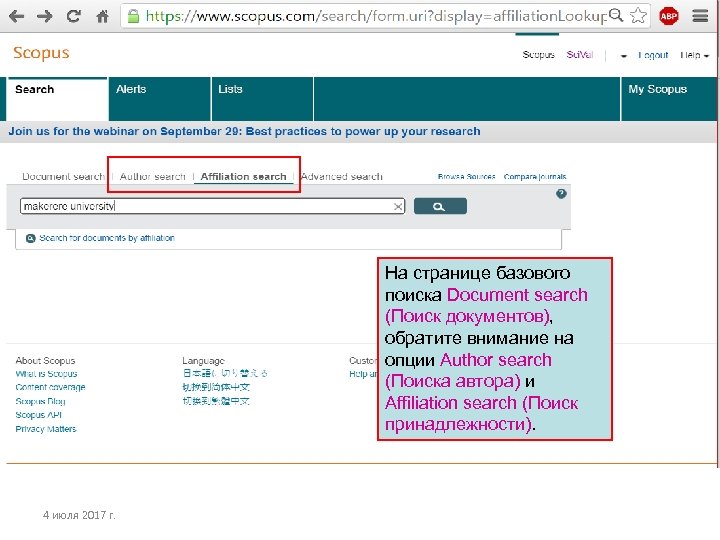Screen dimensions: 720x540
Task: Open the Scopus API link
Action: (38, 415)
